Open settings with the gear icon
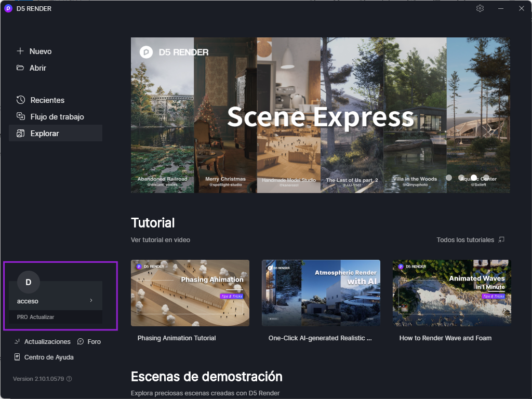The height and width of the screenshot is (399, 532). click(x=480, y=8)
